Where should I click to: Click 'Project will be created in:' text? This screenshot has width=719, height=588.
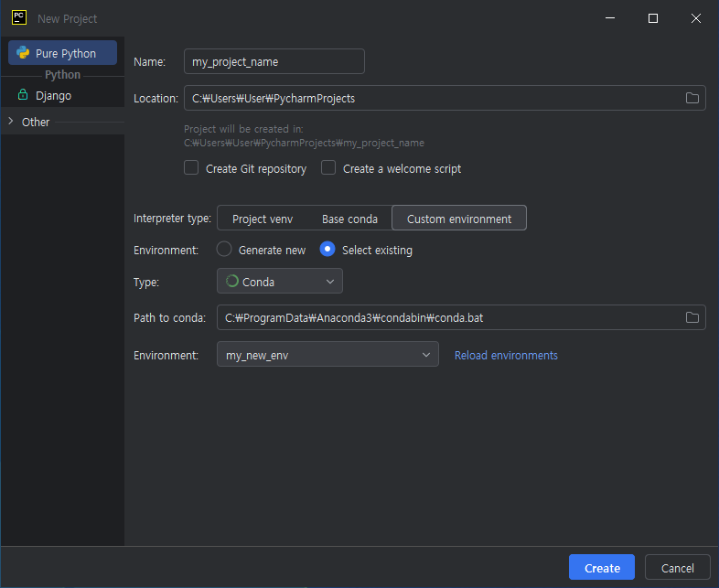pos(243,129)
